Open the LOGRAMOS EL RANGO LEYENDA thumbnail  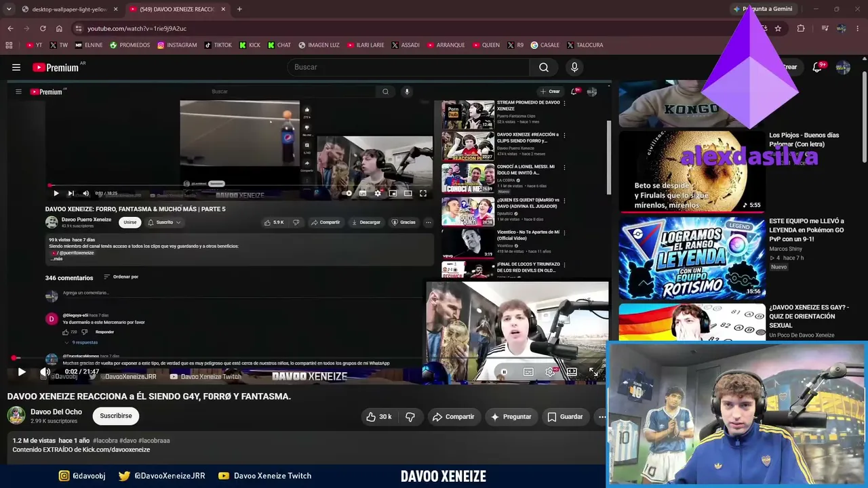click(692, 258)
